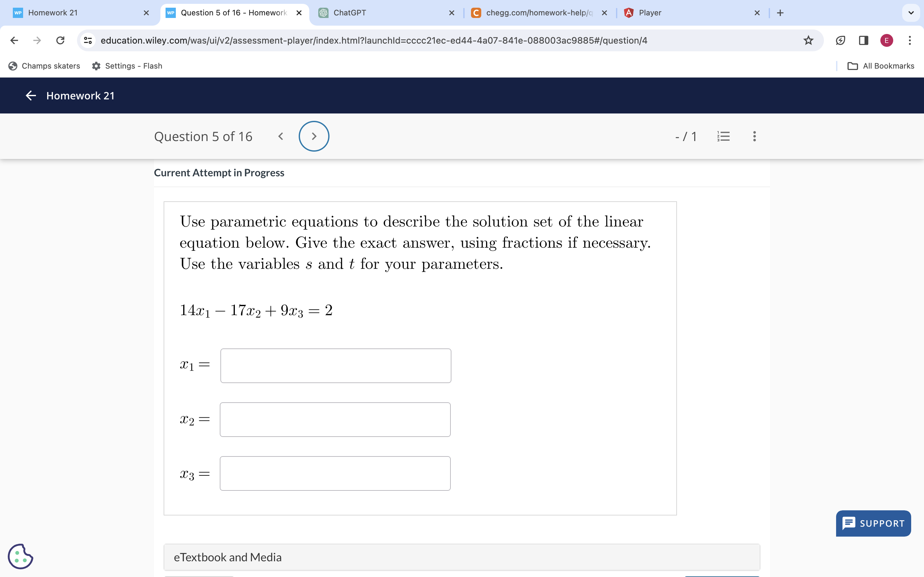
Task: Advance to the next question with the arrow
Action: 313,136
